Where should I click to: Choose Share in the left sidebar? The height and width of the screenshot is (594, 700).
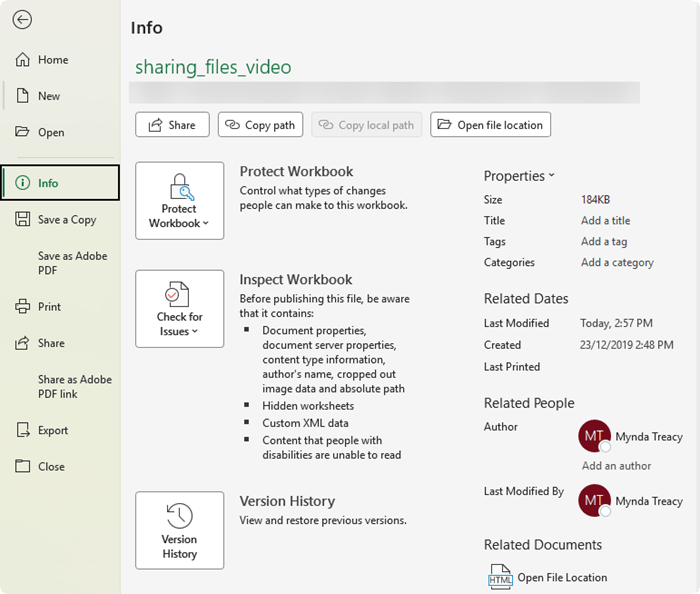click(60, 343)
